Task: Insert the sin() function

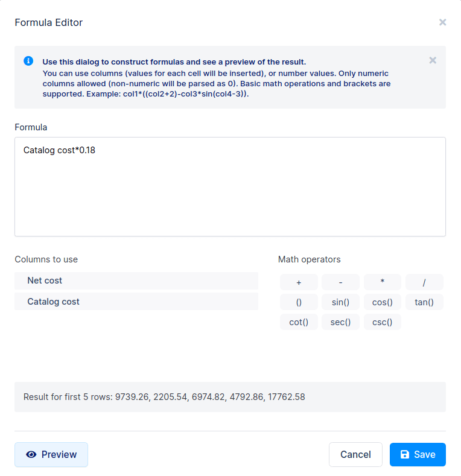Action: (x=340, y=302)
